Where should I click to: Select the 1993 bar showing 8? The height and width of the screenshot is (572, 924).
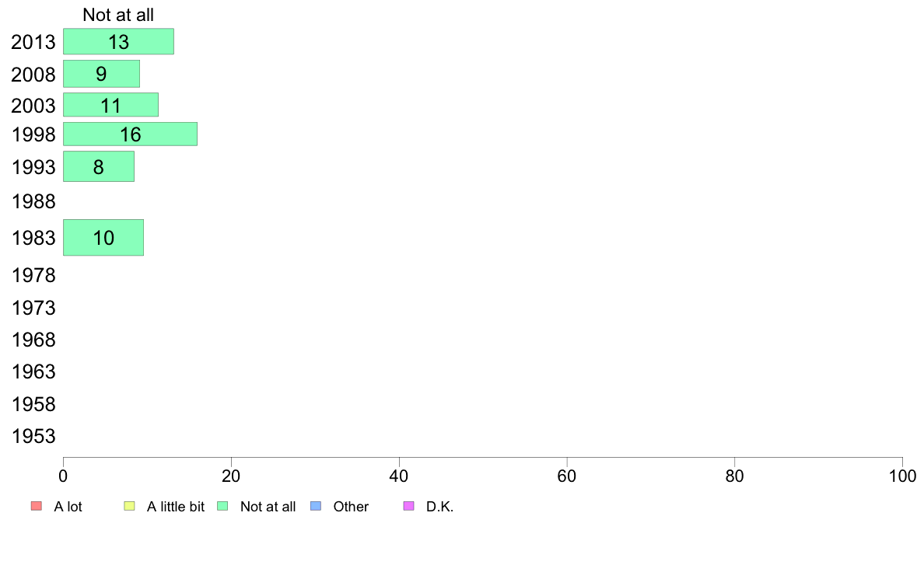pos(99,167)
